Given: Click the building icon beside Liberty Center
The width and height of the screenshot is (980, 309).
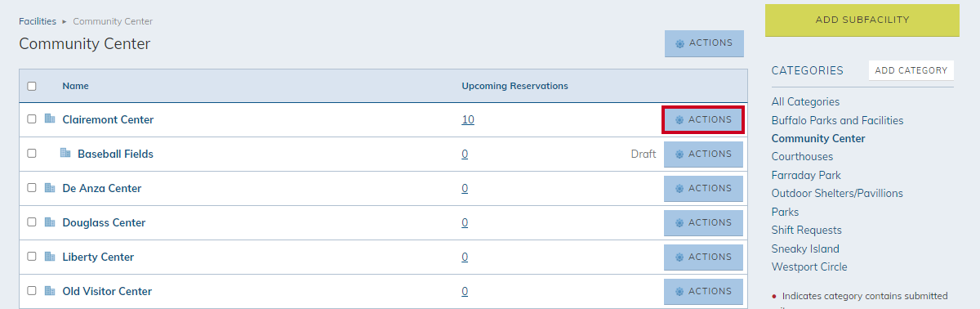Looking at the screenshot, I should (x=50, y=256).
